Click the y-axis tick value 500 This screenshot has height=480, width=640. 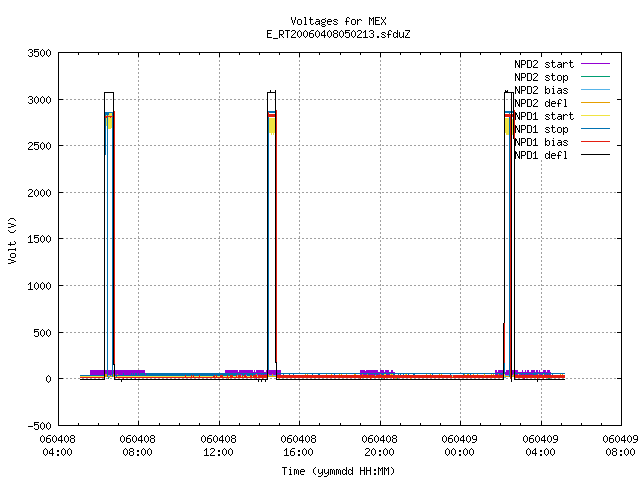pos(42,333)
